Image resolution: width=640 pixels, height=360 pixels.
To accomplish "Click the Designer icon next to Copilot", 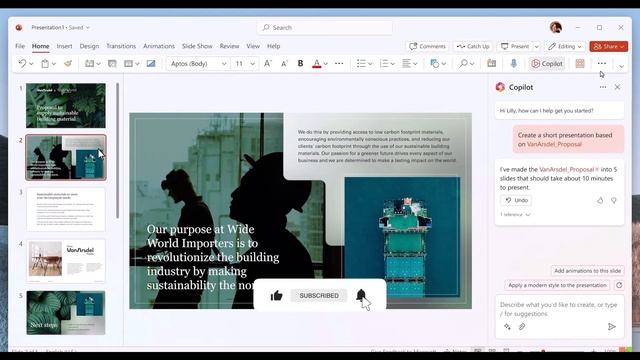I will coord(580,64).
